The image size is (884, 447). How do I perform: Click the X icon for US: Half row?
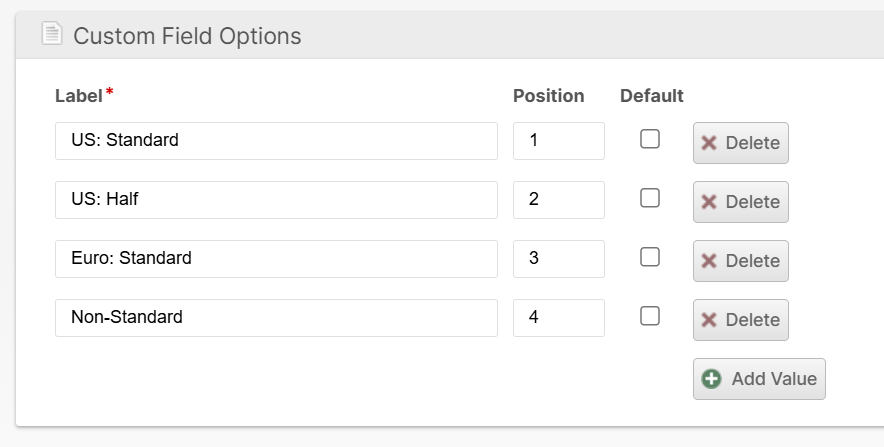point(709,202)
